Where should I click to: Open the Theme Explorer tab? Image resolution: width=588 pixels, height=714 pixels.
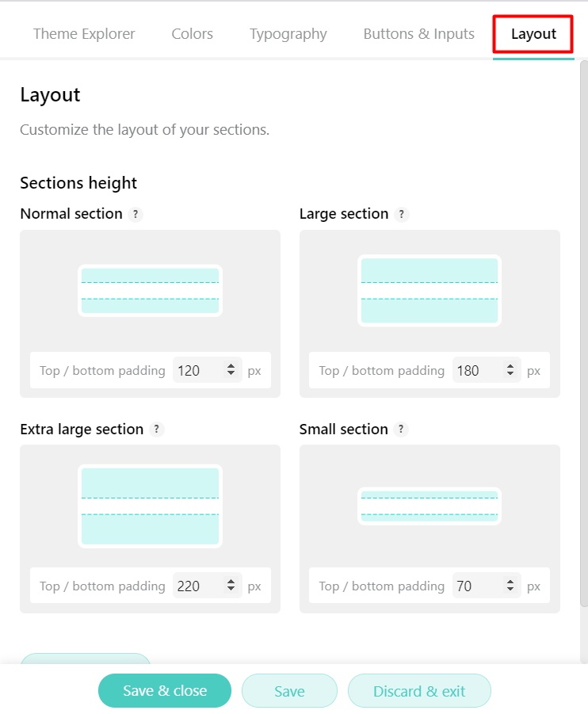click(x=84, y=34)
